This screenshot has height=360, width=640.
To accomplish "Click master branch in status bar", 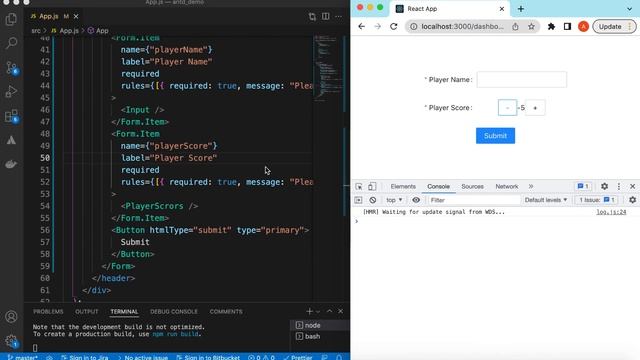I will (x=23, y=357).
